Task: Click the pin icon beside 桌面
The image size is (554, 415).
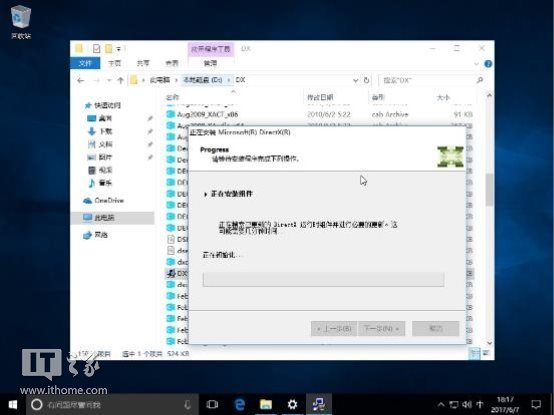Action: (x=150, y=118)
